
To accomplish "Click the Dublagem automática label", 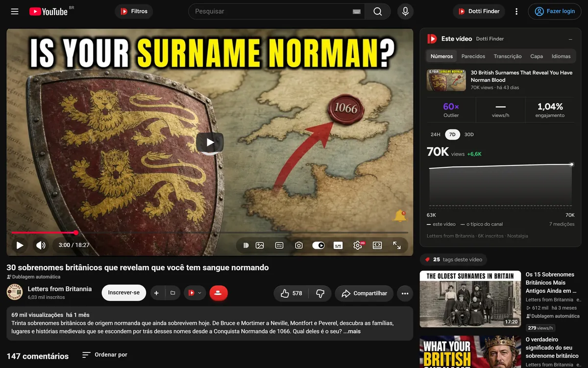I will [x=33, y=277].
